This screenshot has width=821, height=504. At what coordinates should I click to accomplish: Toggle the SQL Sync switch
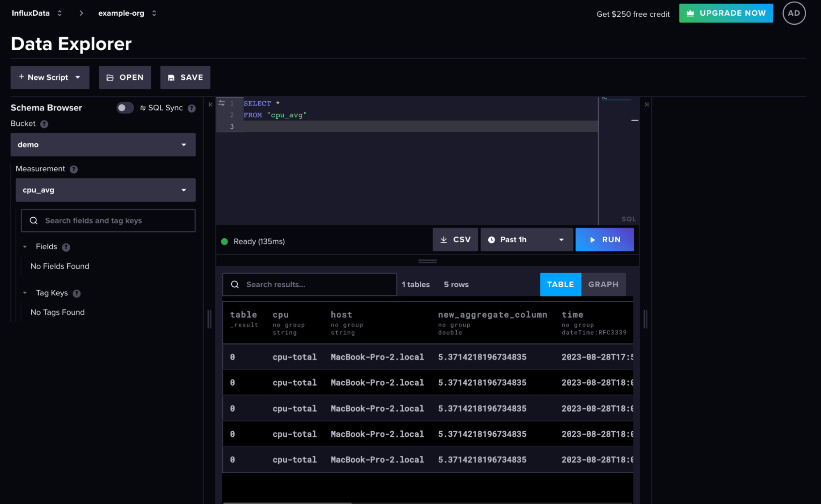click(125, 108)
